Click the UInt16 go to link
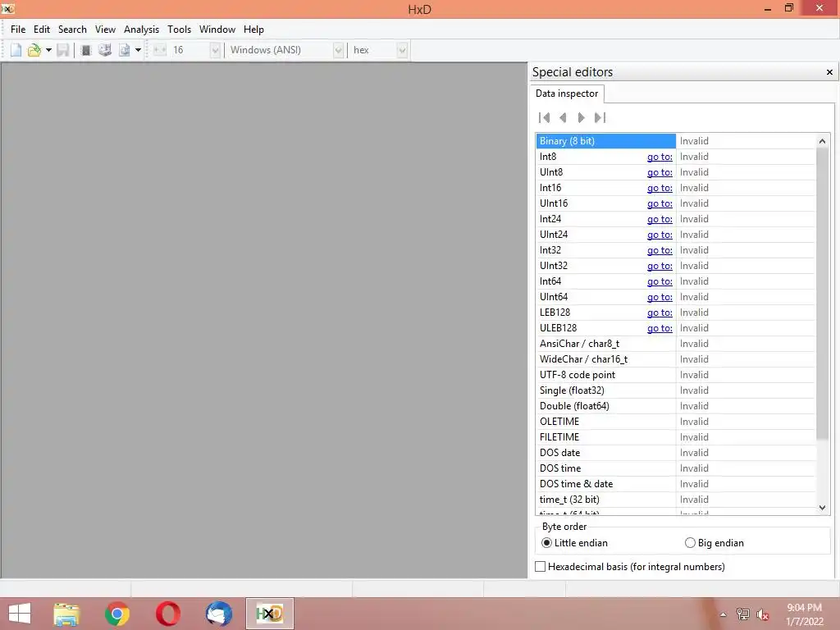 click(x=660, y=203)
